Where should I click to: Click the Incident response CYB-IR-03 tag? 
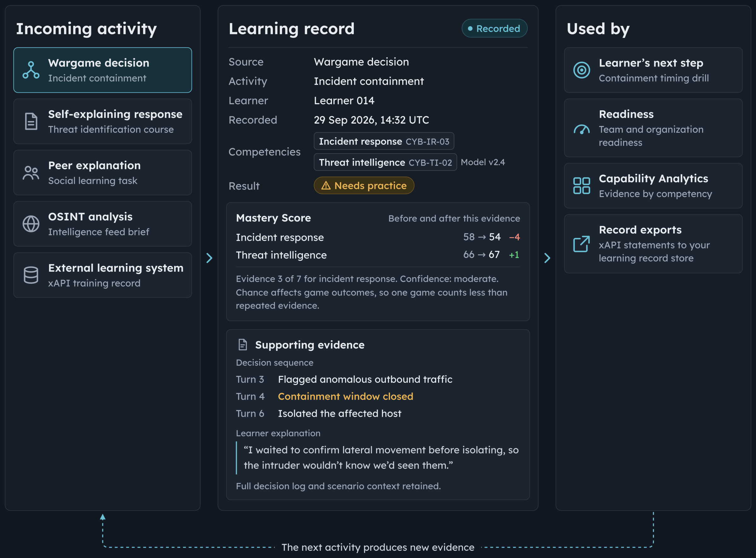[384, 141]
